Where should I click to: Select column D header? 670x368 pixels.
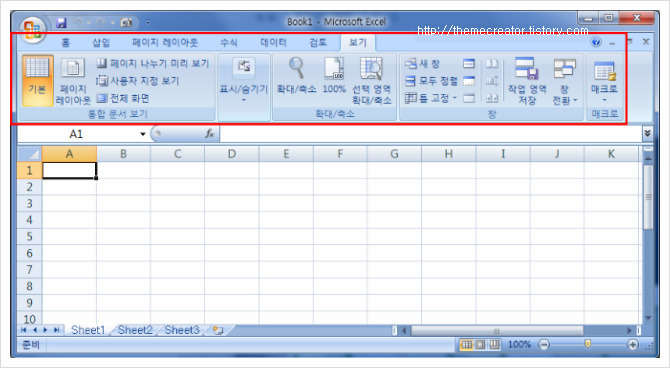pos(232,154)
